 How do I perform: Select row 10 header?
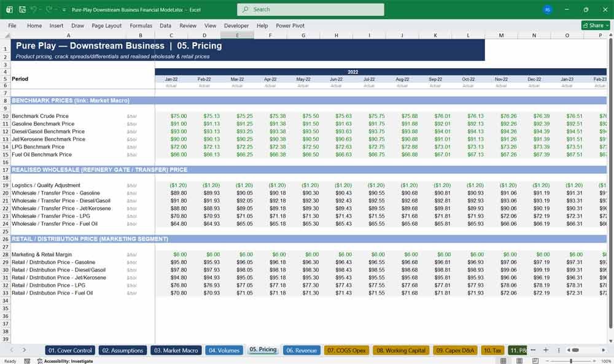(6, 116)
